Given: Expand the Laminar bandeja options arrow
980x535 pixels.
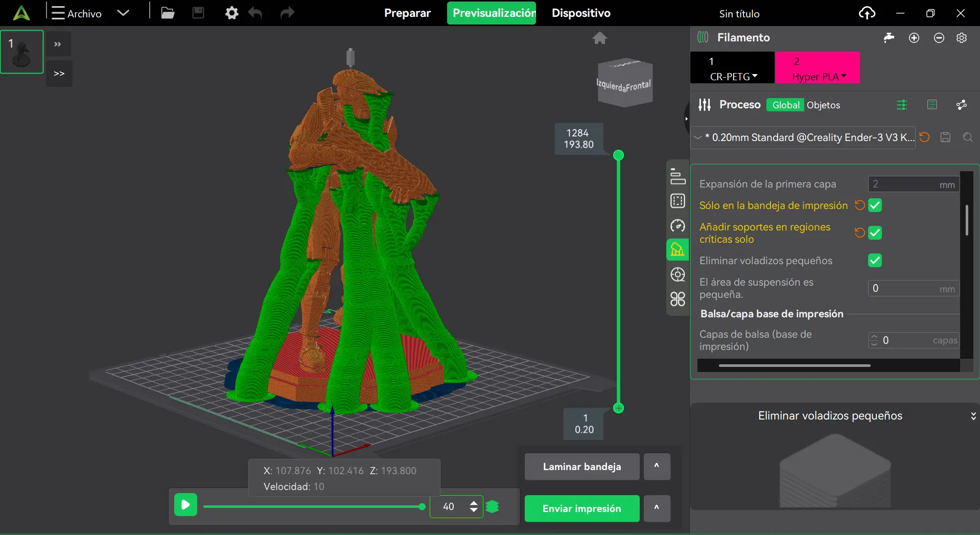Looking at the screenshot, I should pyautogui.click(x=657, y=466).
